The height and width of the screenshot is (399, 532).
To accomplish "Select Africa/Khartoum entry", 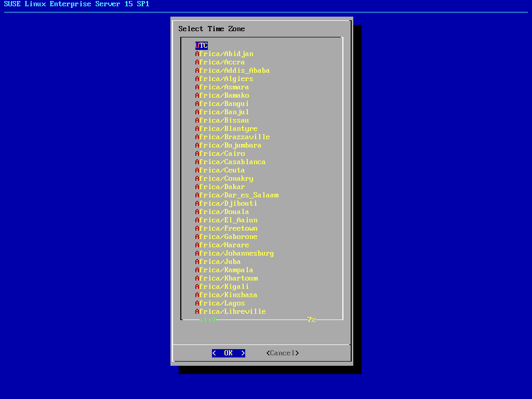I will point(226,278).
